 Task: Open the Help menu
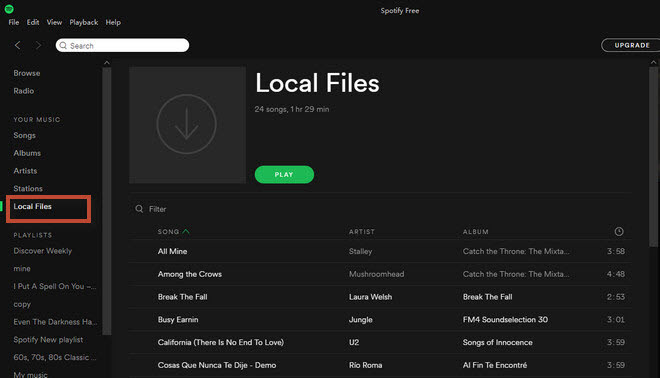pyautogui.click(x=113, y=22)
